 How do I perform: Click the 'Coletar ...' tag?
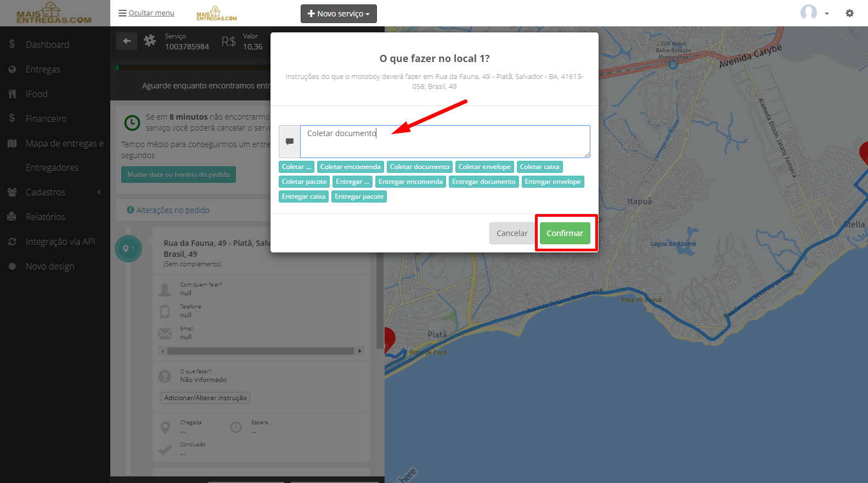296,167
